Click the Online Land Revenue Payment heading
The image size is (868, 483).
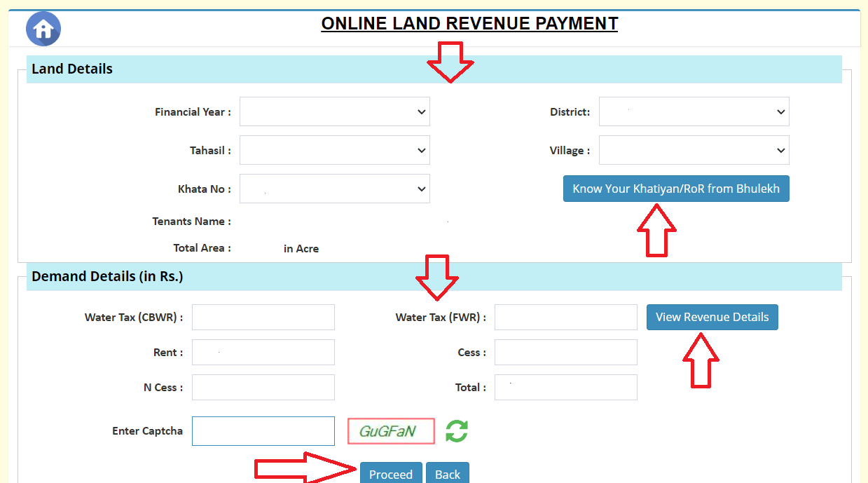(x=469, y=24)
